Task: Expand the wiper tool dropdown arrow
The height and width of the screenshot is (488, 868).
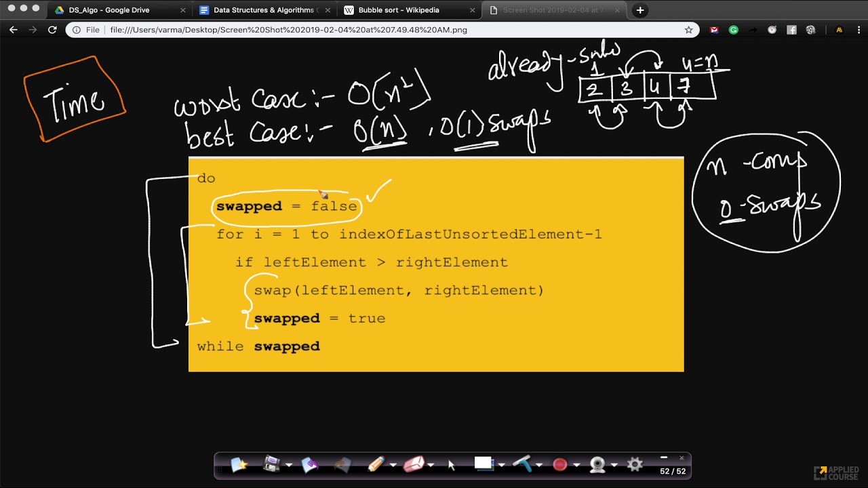Action: click(539, 465)
